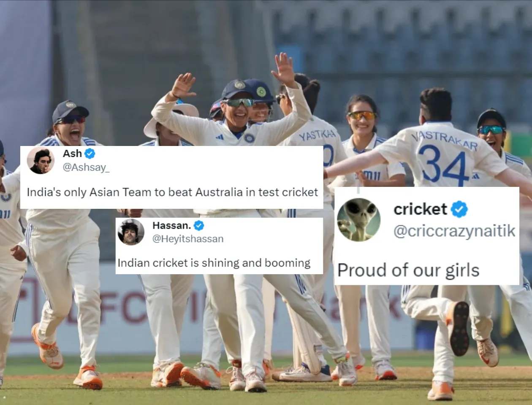532x405 pixels.
Task: Click the VASTRAKAR name on the jersey
Action: (445, 139)
